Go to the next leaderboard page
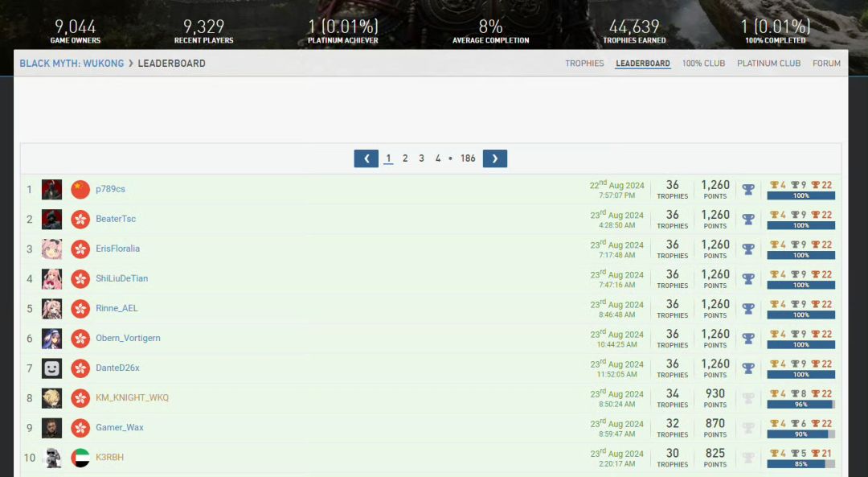This screenshot has width=868, height=477. pos(495,158)
